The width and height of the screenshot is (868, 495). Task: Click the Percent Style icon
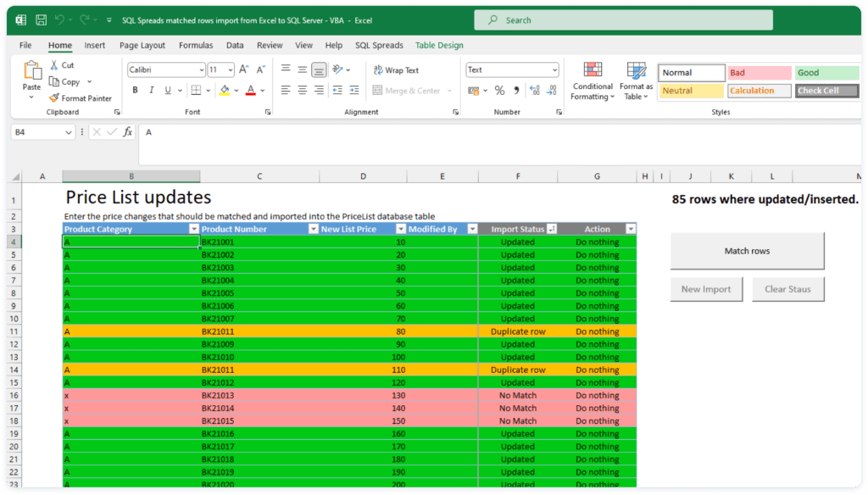click(499, 91)
